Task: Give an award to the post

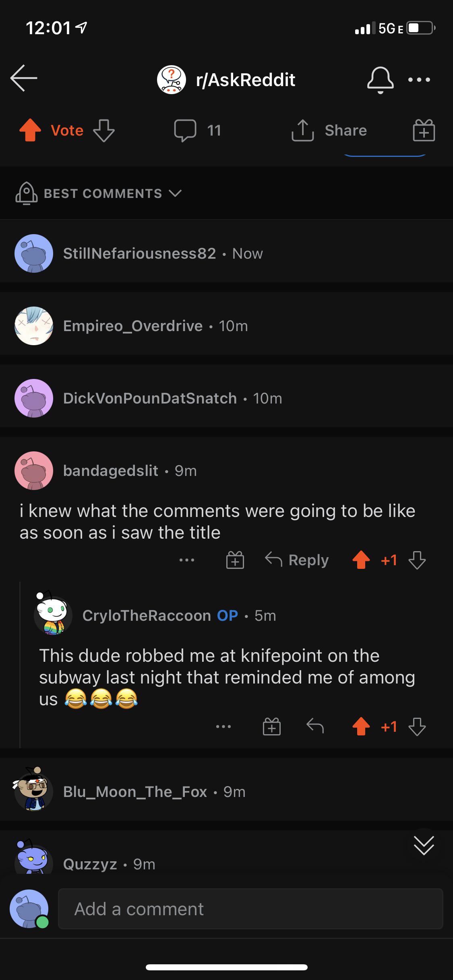Action: pos(424,130)
